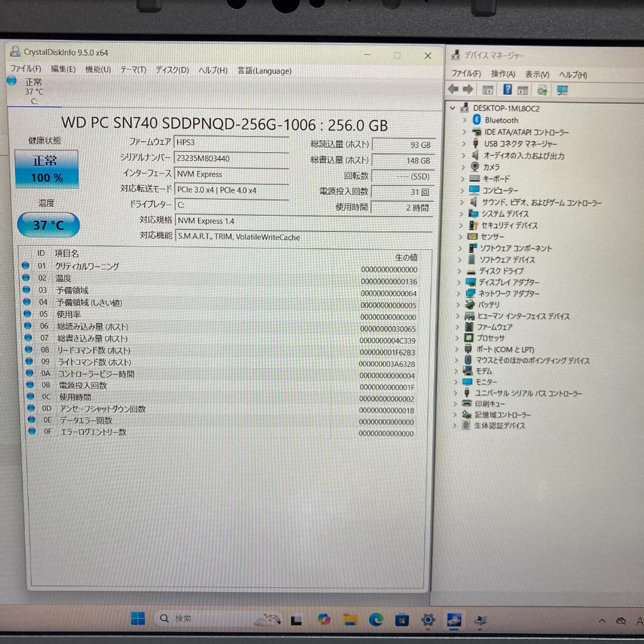Expand the ファームウェア category

pos(457,327)
